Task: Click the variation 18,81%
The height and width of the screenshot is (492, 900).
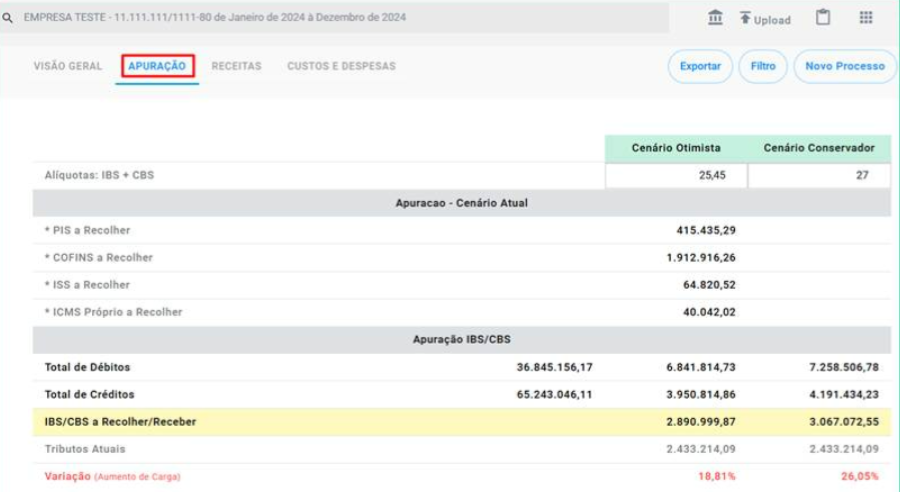Action: [717, 476]
